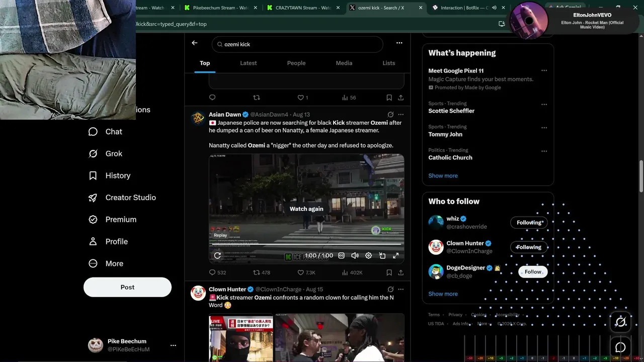Ask Grok about the Asian Dawn post
Screen dimensions: 644x362
pyautogui.click(x=390, y=115)
